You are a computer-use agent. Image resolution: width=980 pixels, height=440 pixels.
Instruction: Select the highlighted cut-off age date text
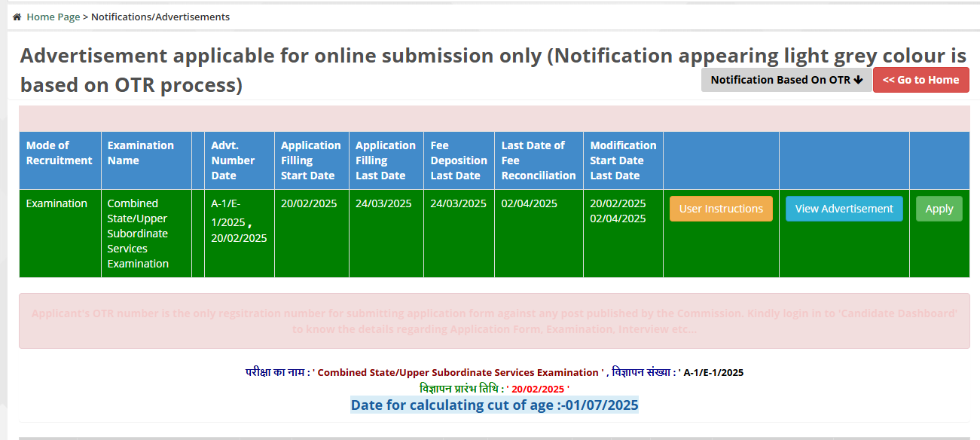(494, 405)
